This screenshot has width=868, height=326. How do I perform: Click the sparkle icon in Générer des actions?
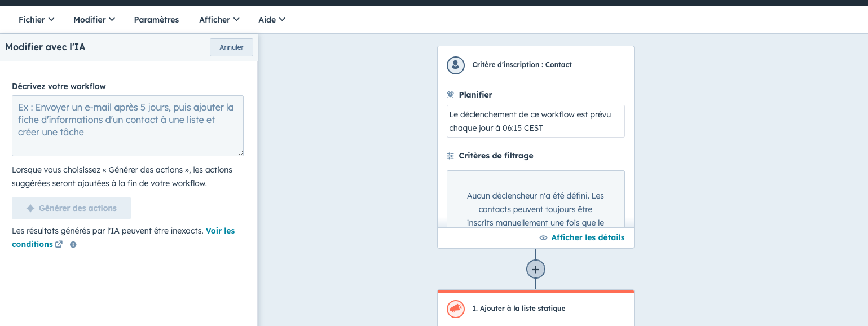[x=30, y=208]
